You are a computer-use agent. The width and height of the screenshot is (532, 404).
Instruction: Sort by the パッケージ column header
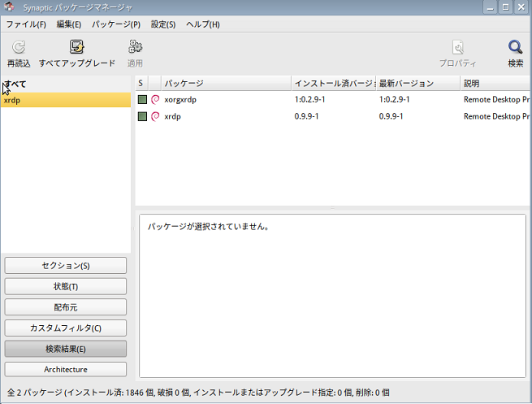tap(227, 83)
